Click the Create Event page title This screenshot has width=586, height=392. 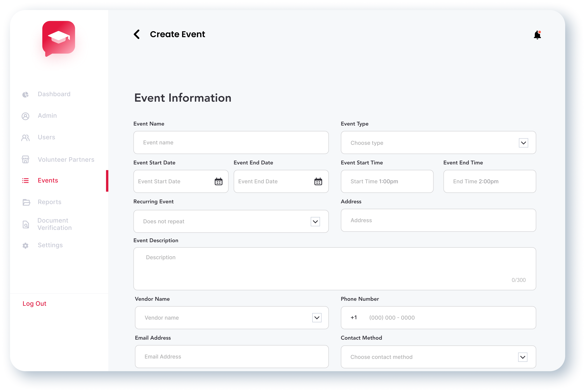[177, 34]
